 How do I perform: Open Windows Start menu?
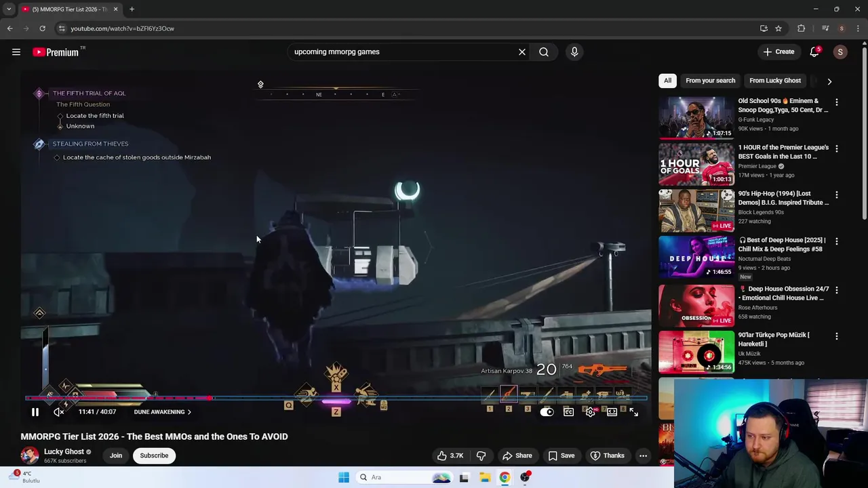[x=344, y=477]
